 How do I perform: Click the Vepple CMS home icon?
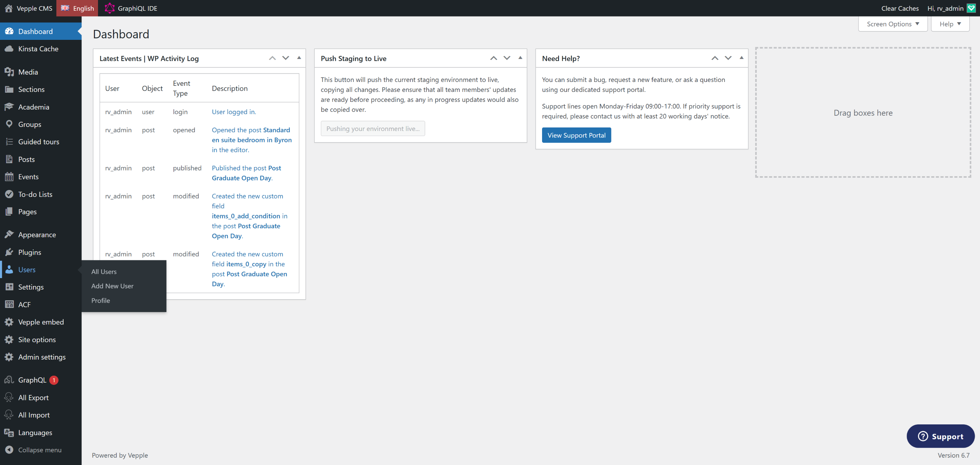[8, 8]
